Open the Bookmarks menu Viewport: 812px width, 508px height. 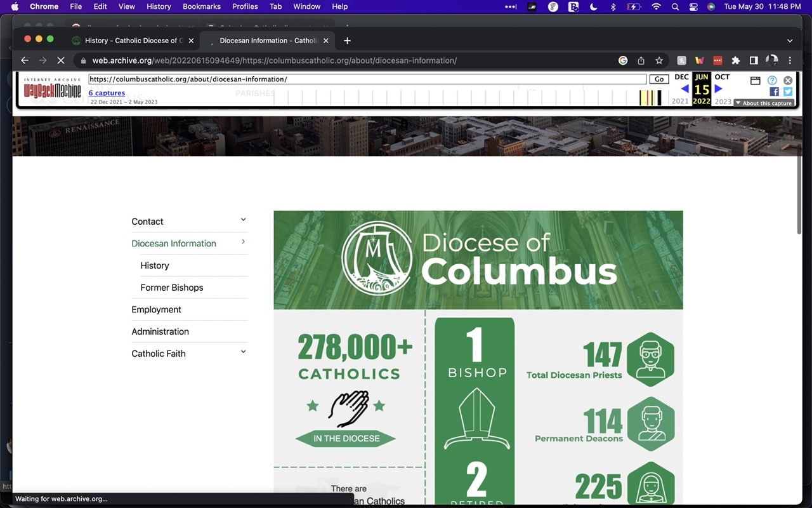coord(202,6)
